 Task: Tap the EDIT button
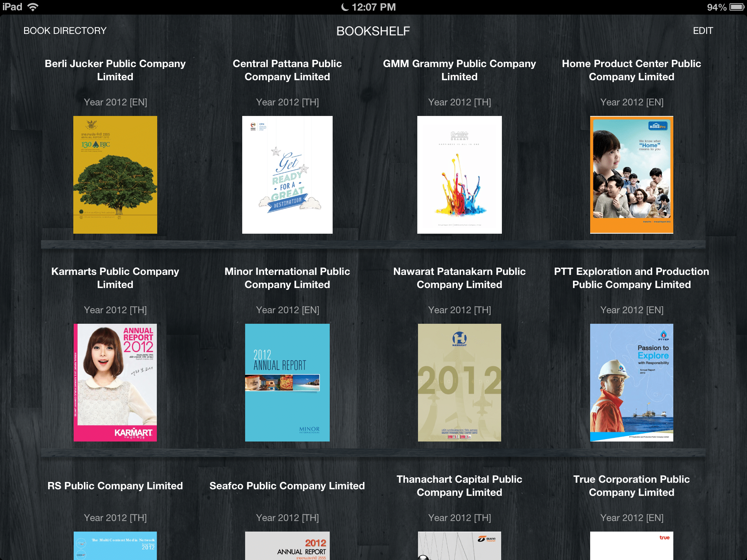coord(703,31)
